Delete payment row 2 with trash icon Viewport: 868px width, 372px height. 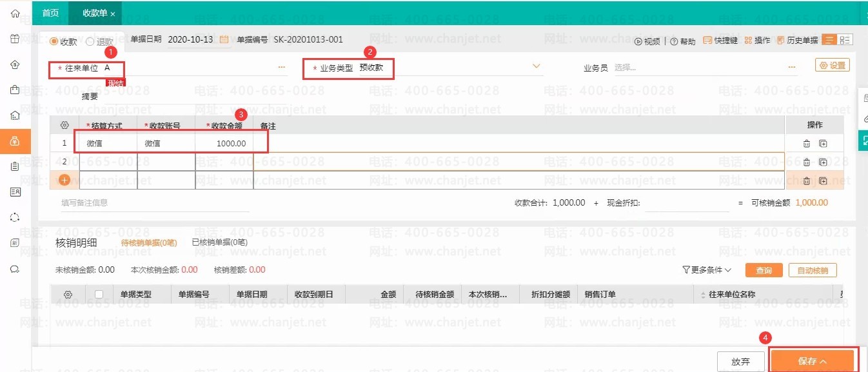point(807,162)
